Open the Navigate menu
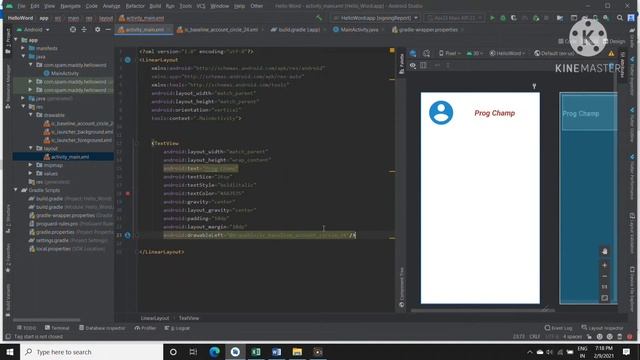 70,6
